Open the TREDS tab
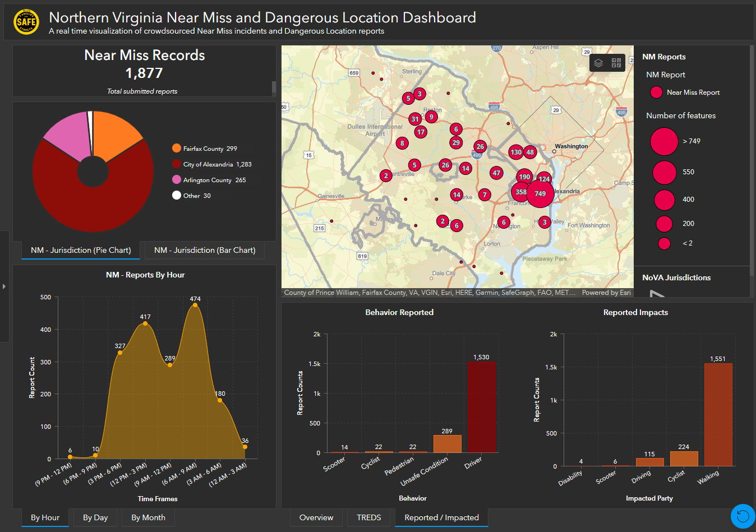756x532 pixels. point(369,517)
